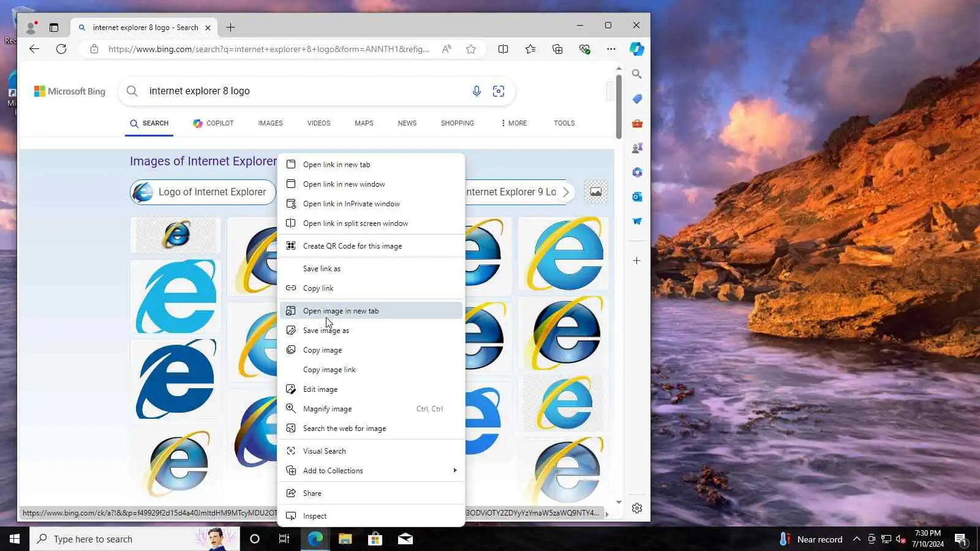Screen dimensions: 980x551
Task: Open the tab actions menu icon
Action: pos(54,27)
